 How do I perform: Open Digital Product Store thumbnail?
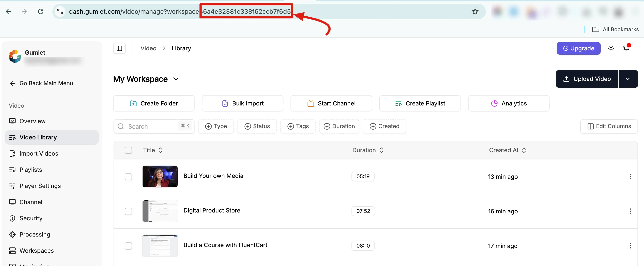(160, 211)
